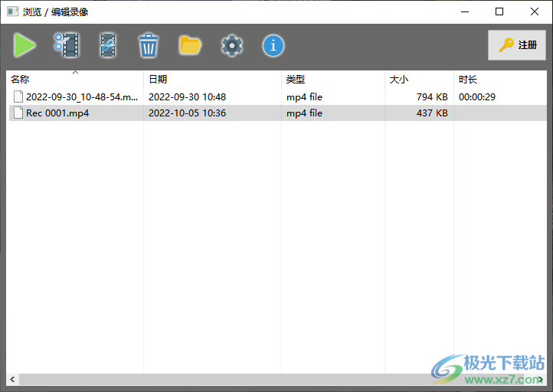Open recordings folder with yellow folder icon
553x392 pixels.
(190, 46)
